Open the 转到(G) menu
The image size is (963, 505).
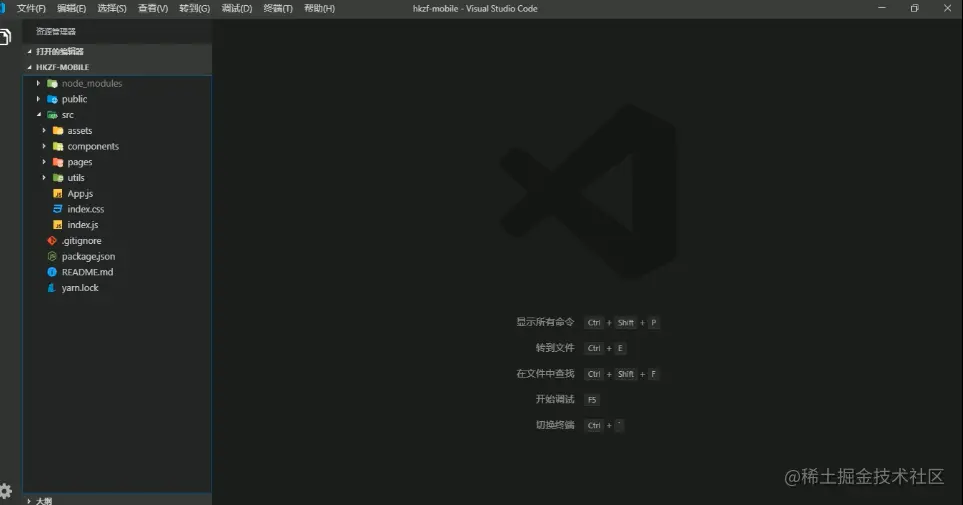(x=195, y=9)
